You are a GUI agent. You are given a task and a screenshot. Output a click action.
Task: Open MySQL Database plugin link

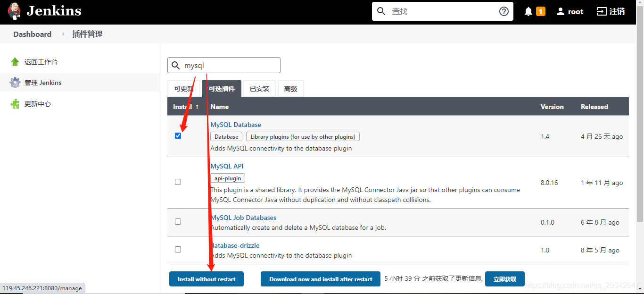(236, 125)
